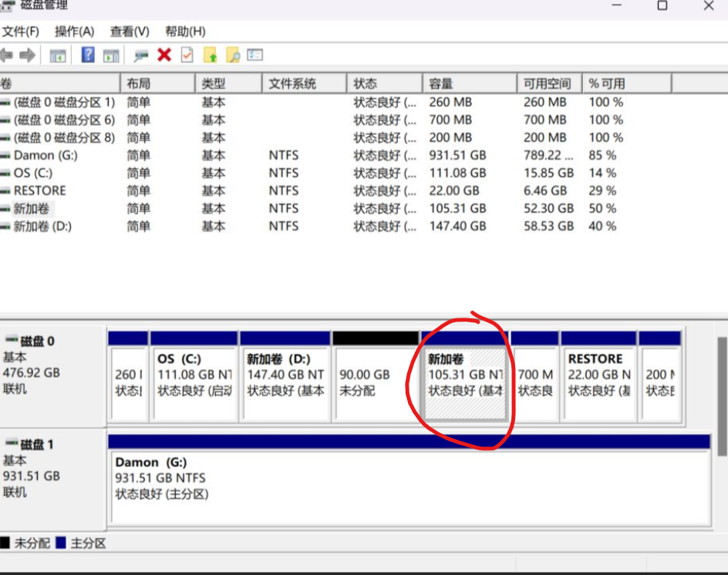Click the red X delete icon
728x575 pixels.
pos(164,55)
